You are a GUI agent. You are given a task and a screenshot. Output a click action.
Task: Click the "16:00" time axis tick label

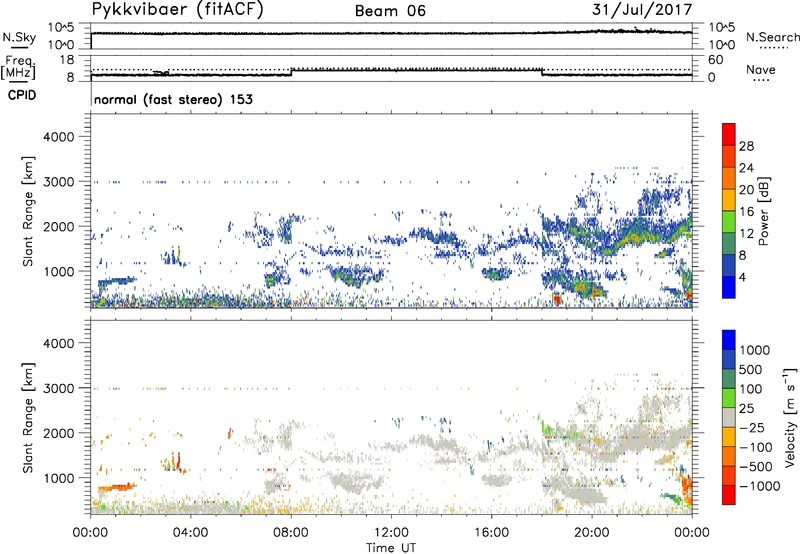click(x=491, y=533)
